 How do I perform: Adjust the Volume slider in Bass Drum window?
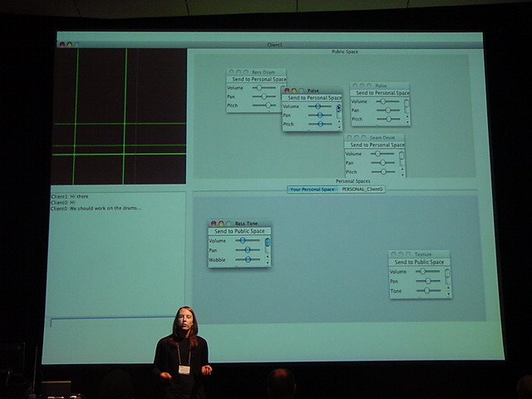click(264, 88)
